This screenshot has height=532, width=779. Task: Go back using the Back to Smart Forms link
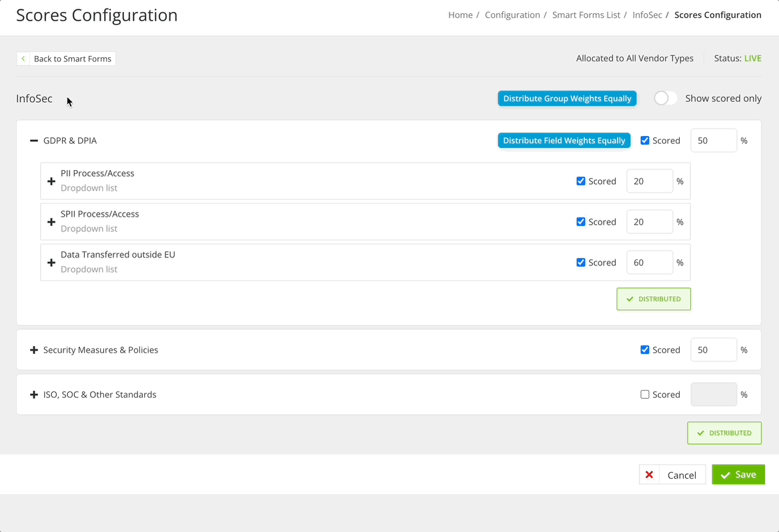click(72, 59)
